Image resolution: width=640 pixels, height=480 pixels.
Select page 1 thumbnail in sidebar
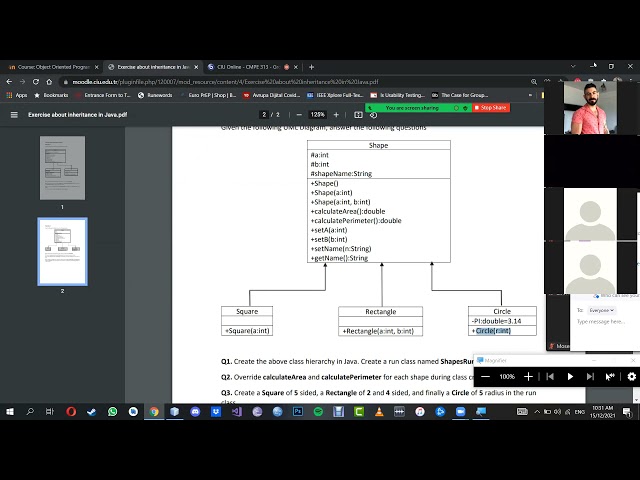[x=62, y=168]
